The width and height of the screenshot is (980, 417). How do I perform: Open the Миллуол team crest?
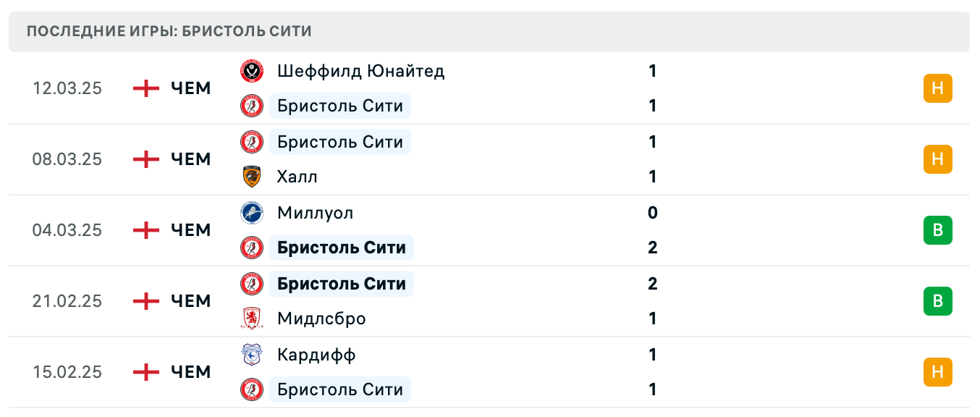(x=252, y=213)
